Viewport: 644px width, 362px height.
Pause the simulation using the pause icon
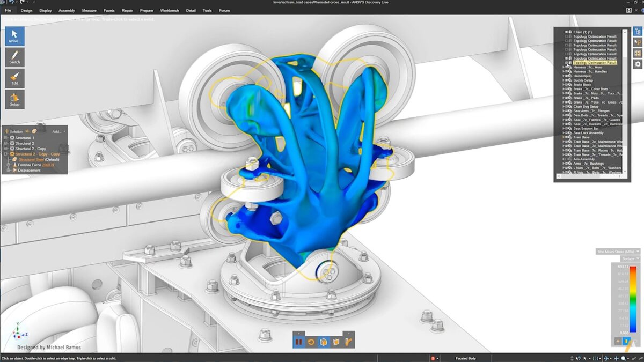tap(299, 342)
